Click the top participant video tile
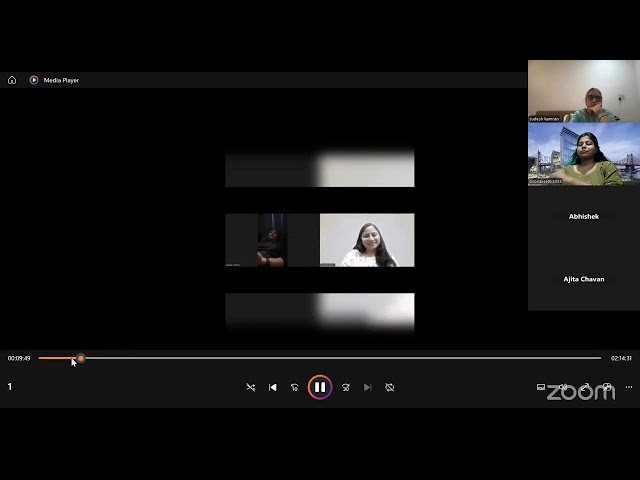 tap(584, 91)
